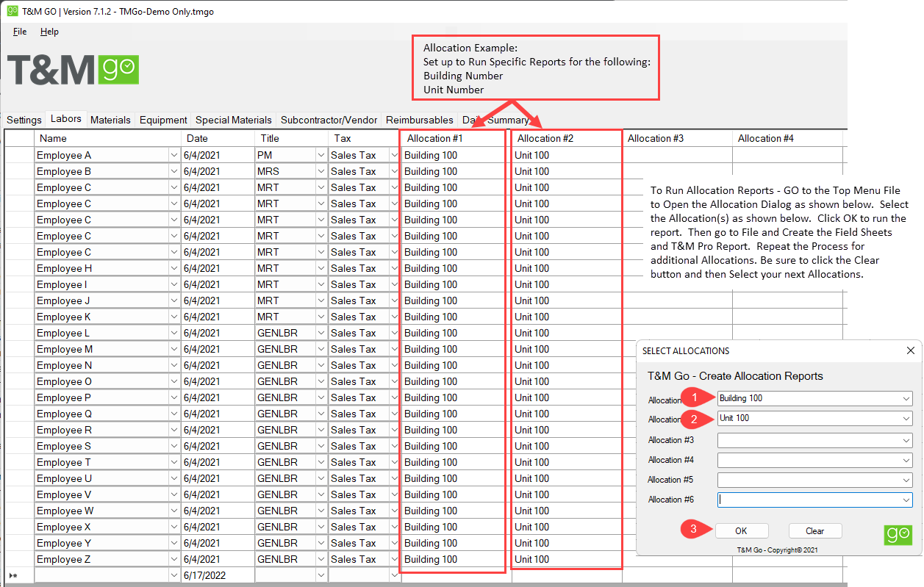
Task: Click the Tax column header
Action: [365, 138]
